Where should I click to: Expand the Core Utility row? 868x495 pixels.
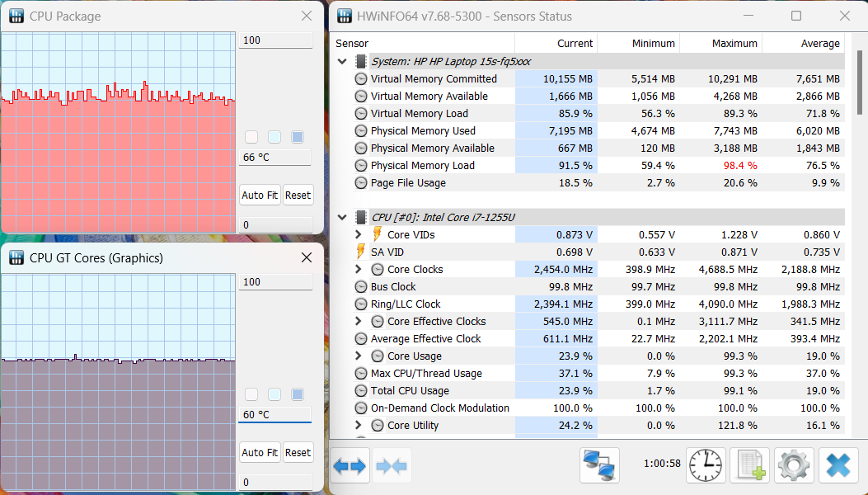pyautogui.click(x=358, y=425)
